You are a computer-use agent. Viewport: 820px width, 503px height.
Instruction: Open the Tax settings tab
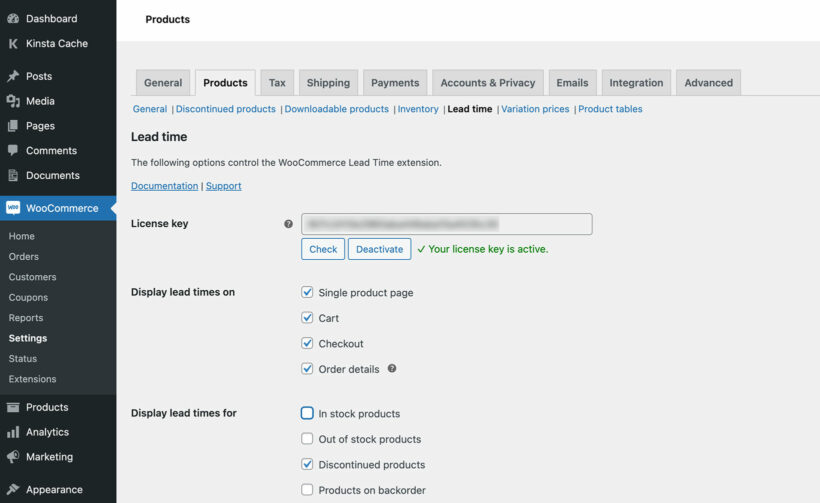277,83
